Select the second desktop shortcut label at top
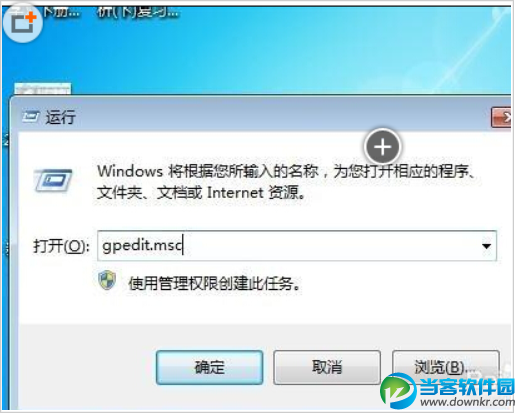Screen dimensions: 516x416 click(138, 13)
